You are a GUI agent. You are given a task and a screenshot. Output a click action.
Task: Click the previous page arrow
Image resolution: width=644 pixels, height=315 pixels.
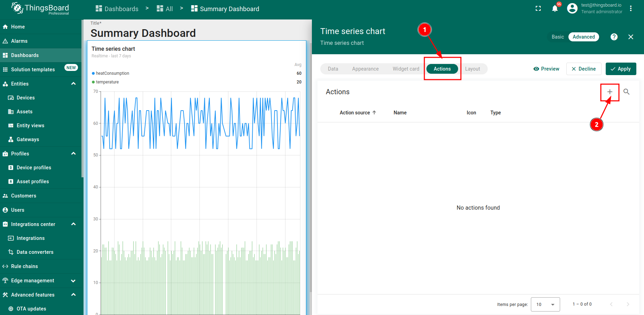click(x=611, y=304)
